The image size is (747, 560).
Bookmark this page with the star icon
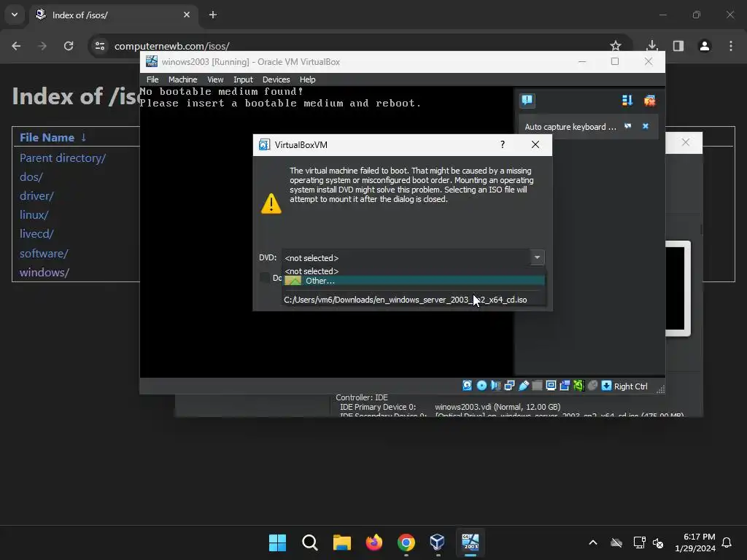pyautogui.click(x=616, y=46)
